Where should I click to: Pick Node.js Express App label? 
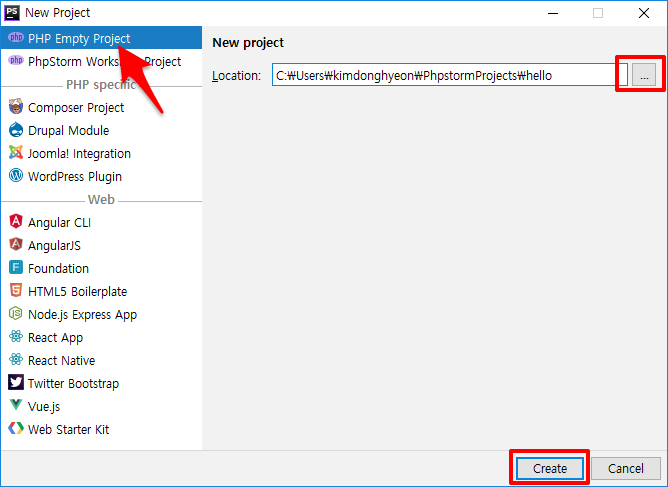[x=83, y=315]
